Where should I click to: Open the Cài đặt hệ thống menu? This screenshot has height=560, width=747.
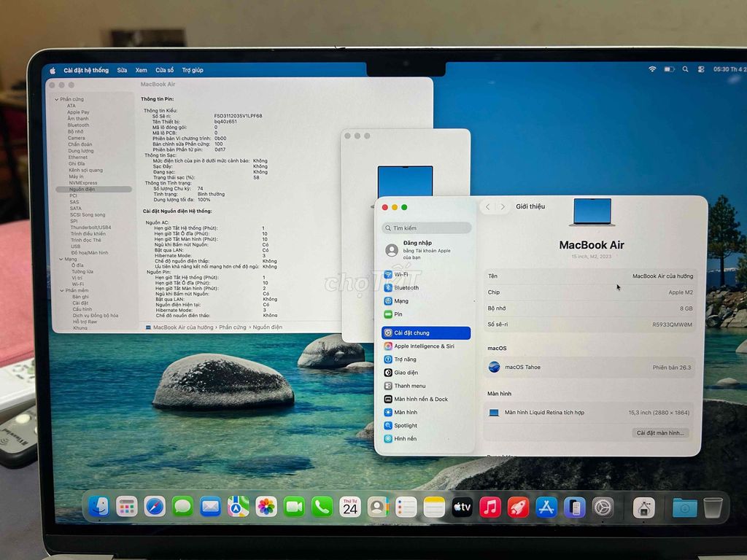pyautogui.click(x=86, y=70)
